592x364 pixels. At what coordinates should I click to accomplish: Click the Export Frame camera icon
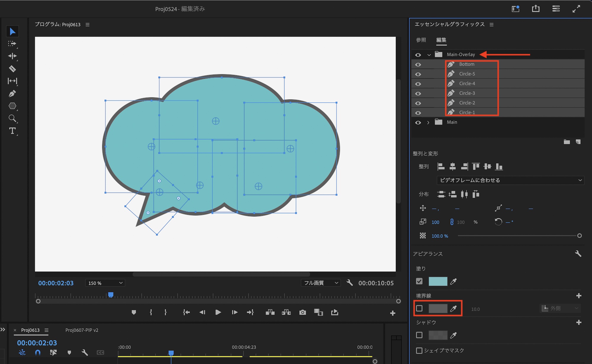tap(302, 313)
